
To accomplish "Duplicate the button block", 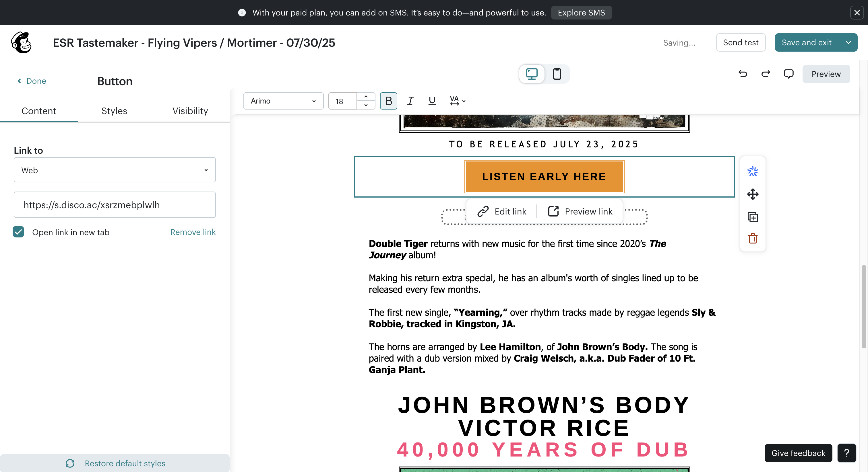I will pos(753,217).
